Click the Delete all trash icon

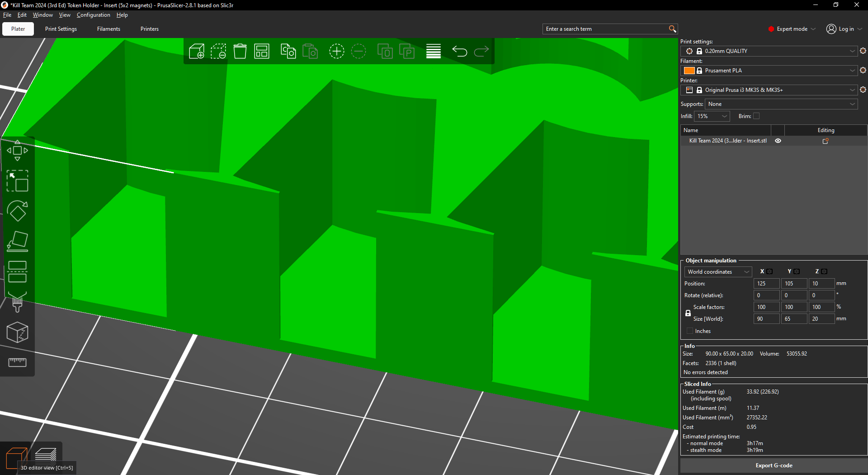pyautogui.click(x=240, y=51)
